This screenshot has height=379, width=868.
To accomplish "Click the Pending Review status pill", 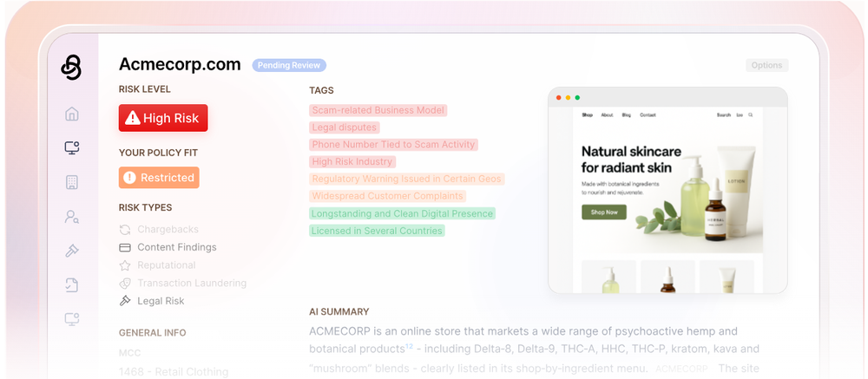I will tap(289, 65).
